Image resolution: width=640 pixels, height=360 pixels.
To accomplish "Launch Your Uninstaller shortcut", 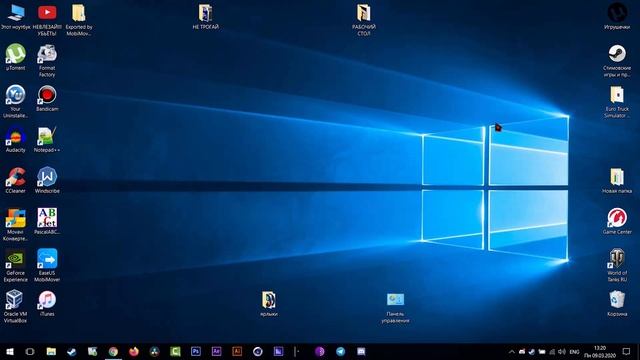I will pyautogui.click(x=16, y=101).
